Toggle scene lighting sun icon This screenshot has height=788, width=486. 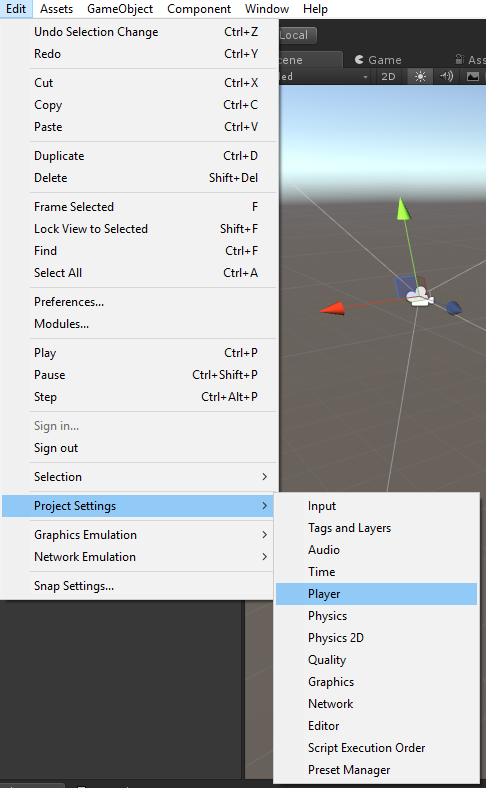(x=420, y=76)
